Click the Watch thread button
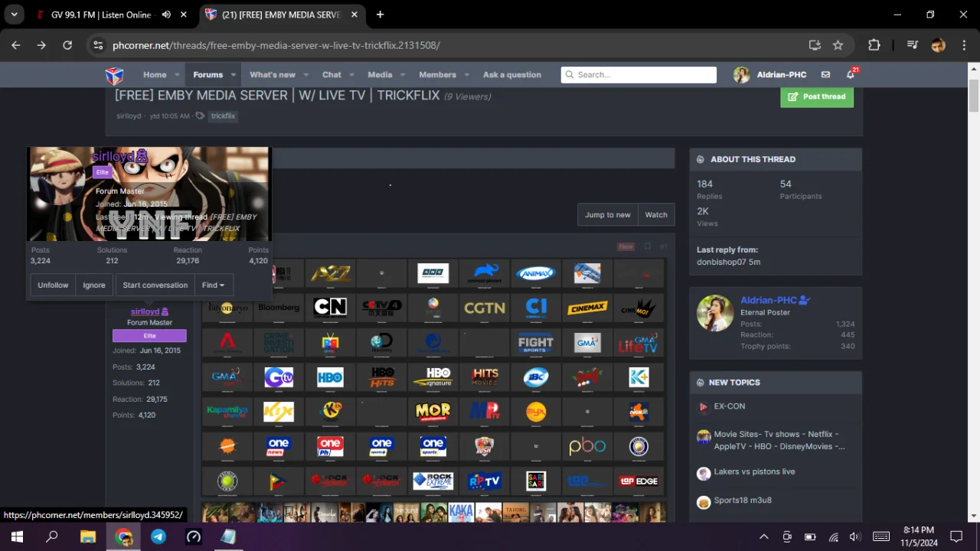Viewport: 980px width, 551px height. click(x=656, y=215)
